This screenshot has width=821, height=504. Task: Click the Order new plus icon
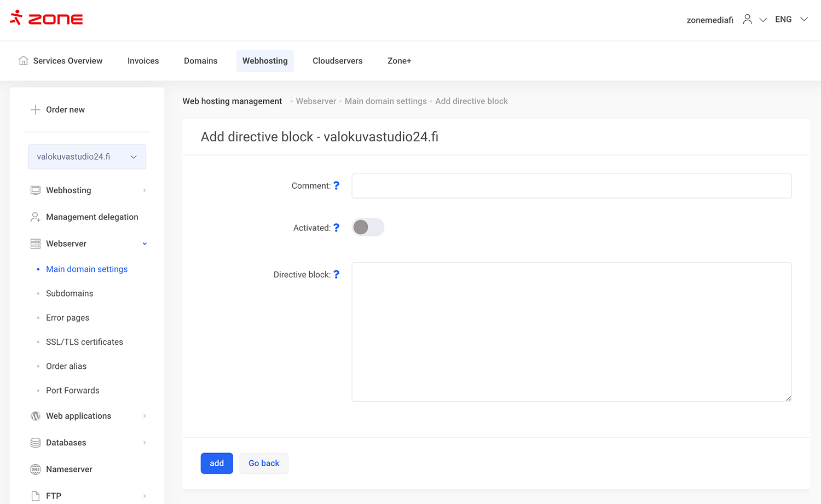point(36,110)
